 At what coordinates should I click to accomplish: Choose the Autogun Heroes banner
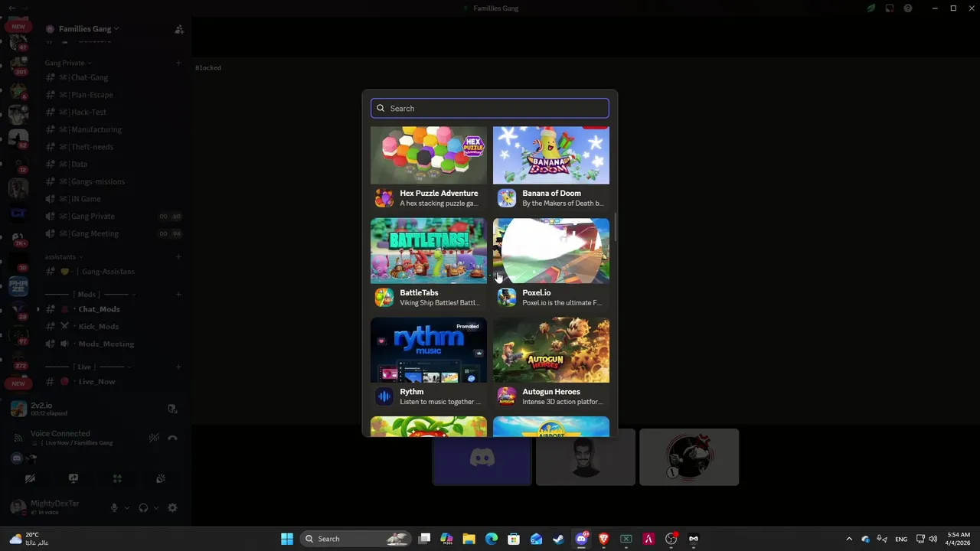[551, 350]
